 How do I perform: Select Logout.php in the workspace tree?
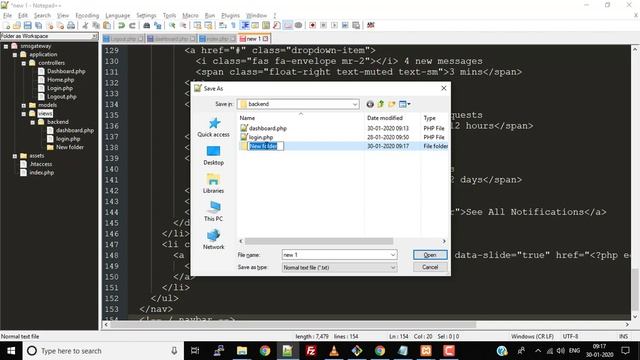pos(62,97)
